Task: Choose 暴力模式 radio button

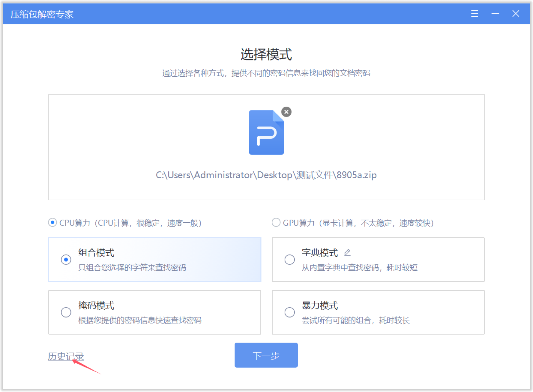Action: [290, 312]
